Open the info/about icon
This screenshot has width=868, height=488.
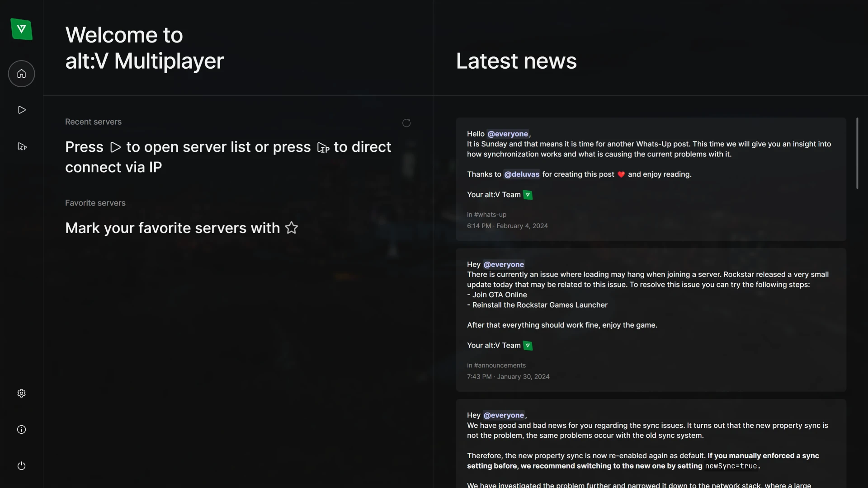pyautogui.click(x=21, y=429)
